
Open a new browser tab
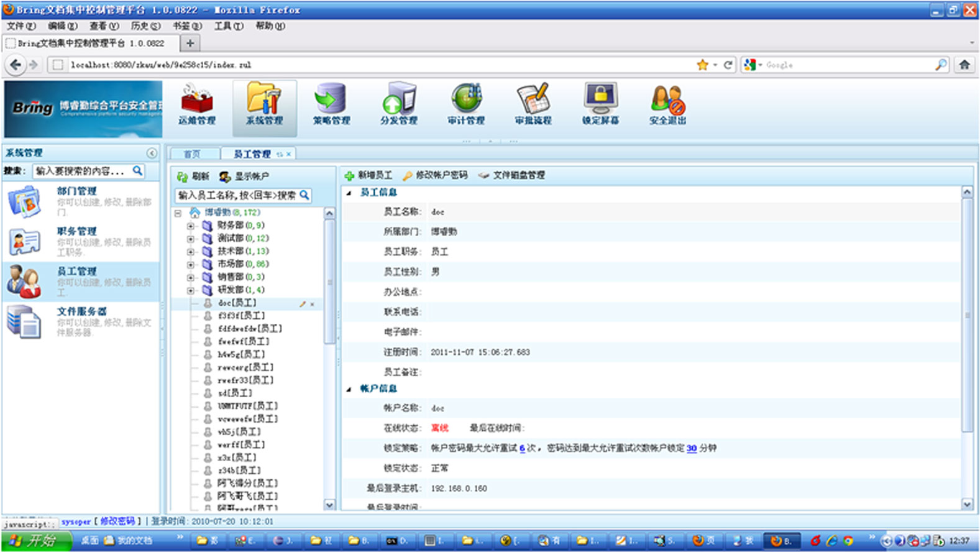pos(190,43)
